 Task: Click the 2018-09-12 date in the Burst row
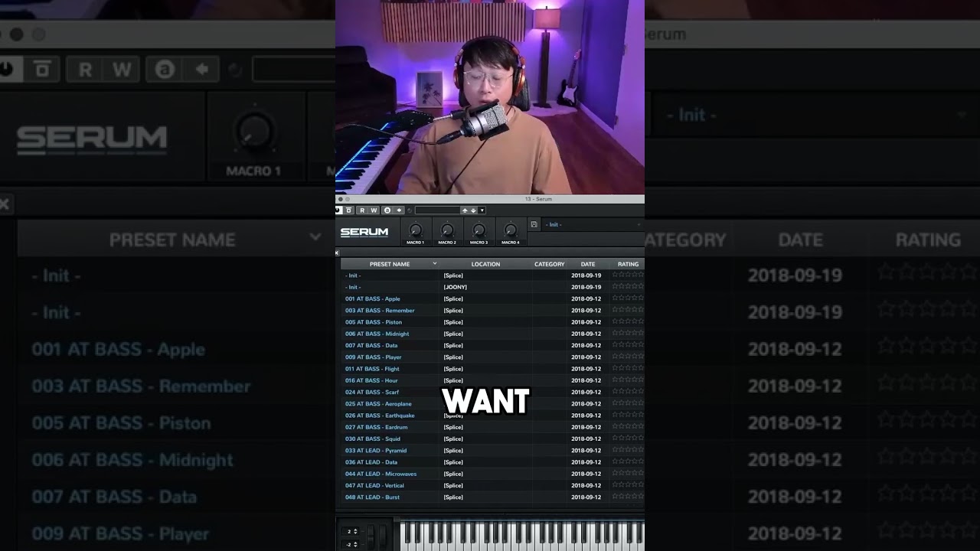click(586, 497)
